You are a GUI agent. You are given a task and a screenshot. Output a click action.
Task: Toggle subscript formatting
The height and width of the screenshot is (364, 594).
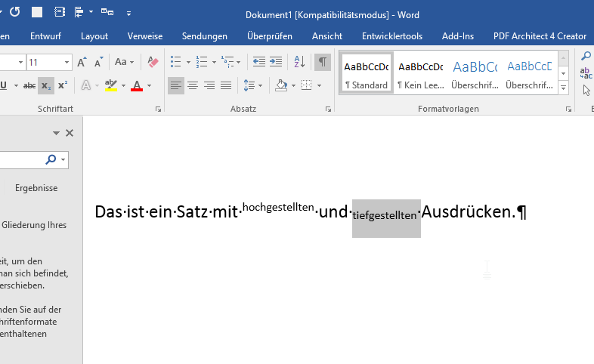46,85
